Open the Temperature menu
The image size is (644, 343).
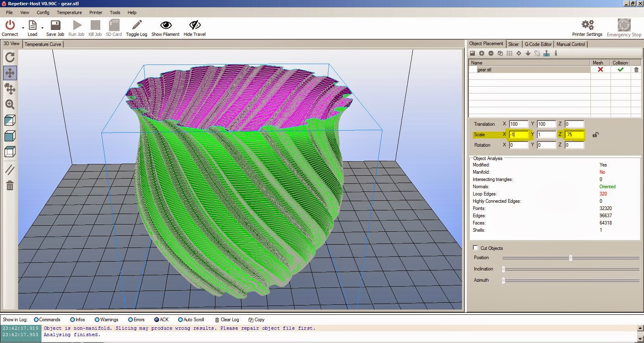pyautogui.click(x=69, y=12)
